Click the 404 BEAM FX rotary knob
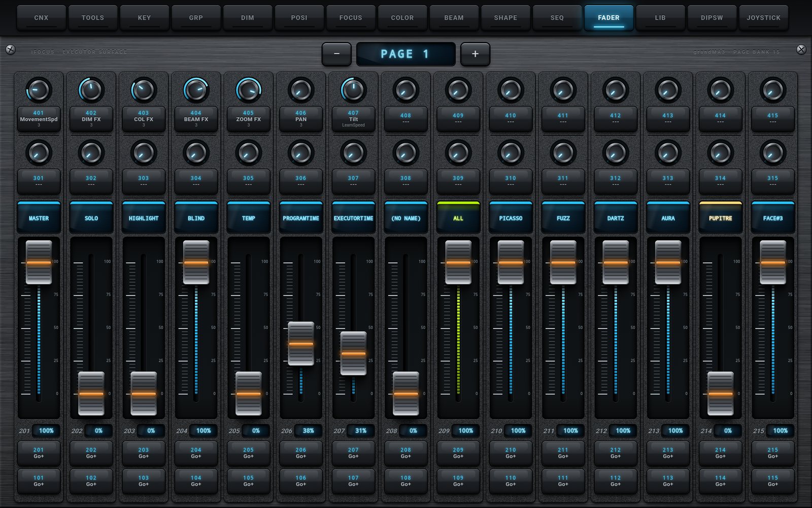 point(196,90)
